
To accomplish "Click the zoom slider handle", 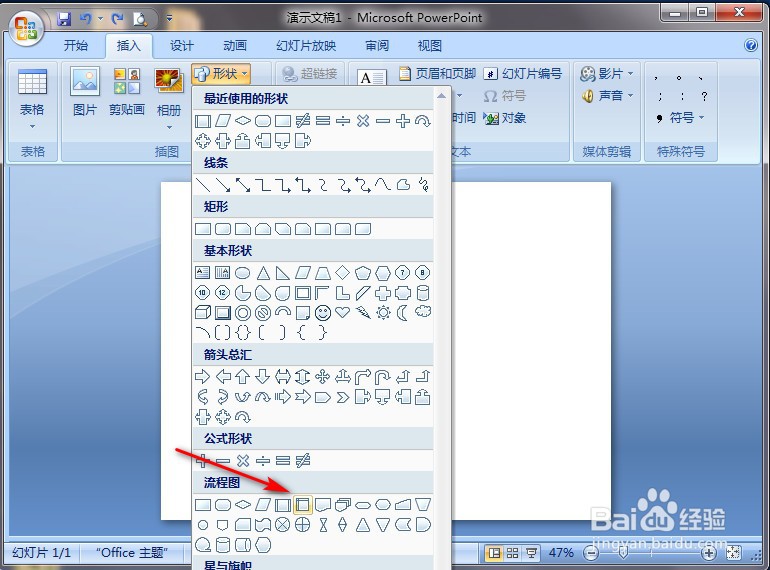I will pos(623,554).
